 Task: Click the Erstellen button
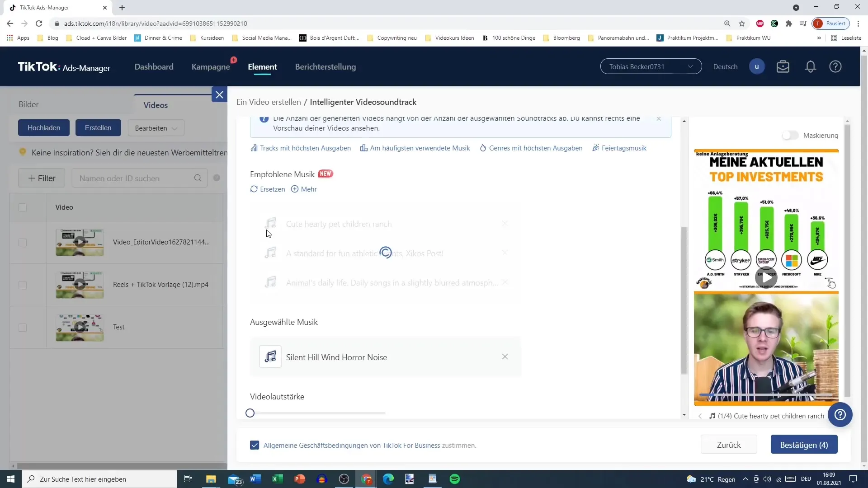98,128
